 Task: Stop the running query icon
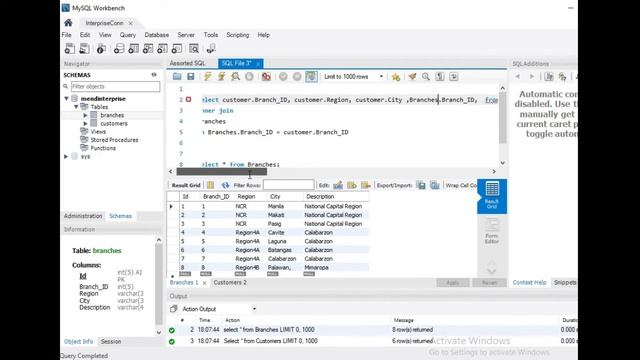click(x=249, y=76)
